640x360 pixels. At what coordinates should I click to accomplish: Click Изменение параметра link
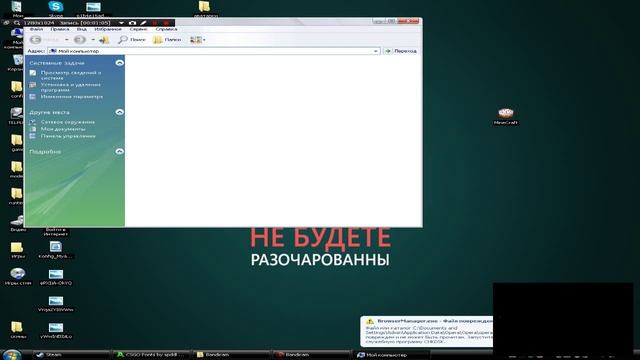72,97
